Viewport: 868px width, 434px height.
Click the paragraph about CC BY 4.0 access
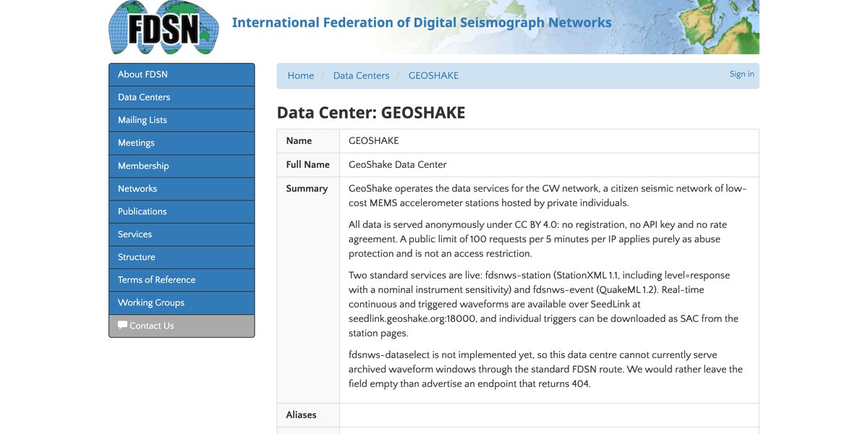[x=539, y=239]
